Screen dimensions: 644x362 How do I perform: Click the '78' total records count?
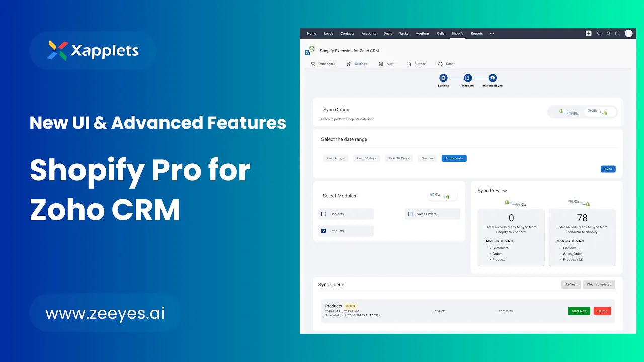(x=582, y=218)
